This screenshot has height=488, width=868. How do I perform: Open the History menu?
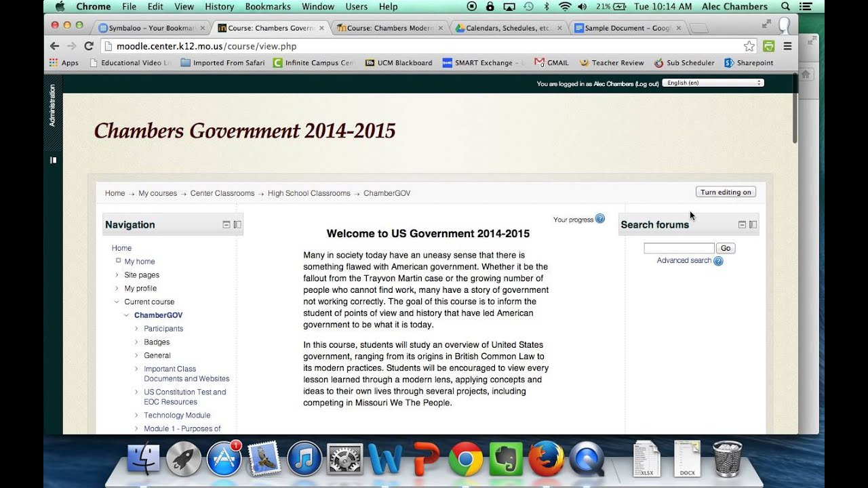coord(219,7)
